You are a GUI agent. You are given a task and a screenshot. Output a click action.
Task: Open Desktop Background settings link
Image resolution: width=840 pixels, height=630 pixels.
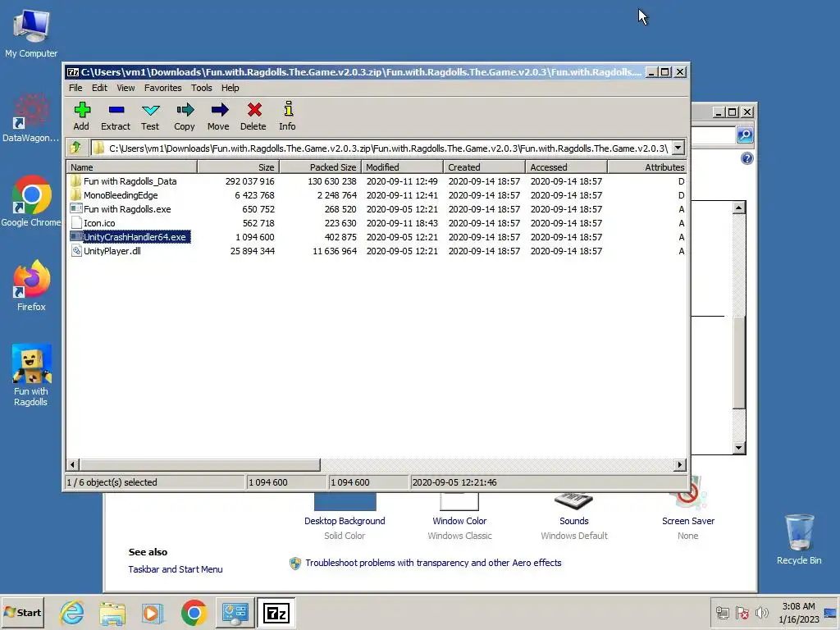point(345,521)
